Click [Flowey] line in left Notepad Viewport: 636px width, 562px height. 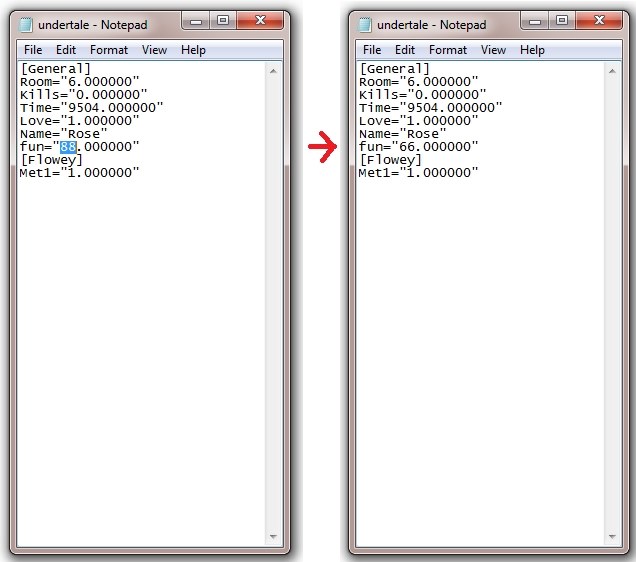click(52, 160)
